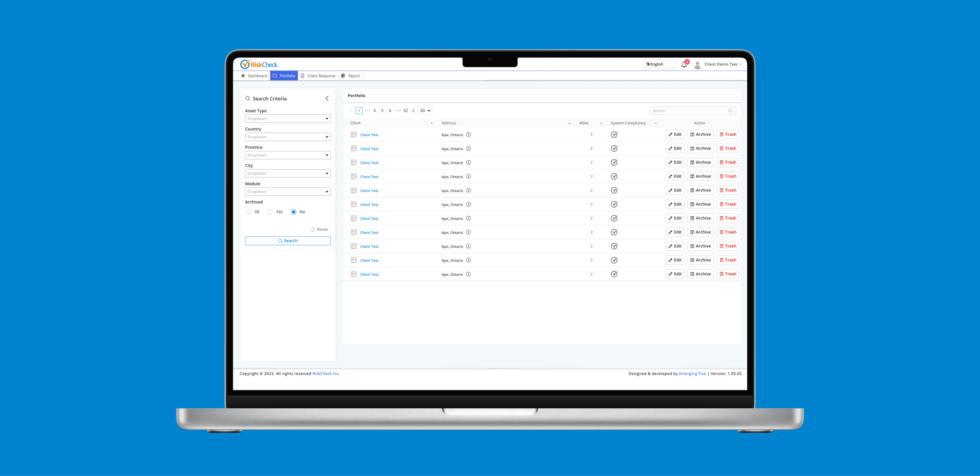
Task: Click the RiskCheck logo
Action: tap(259, 64)
